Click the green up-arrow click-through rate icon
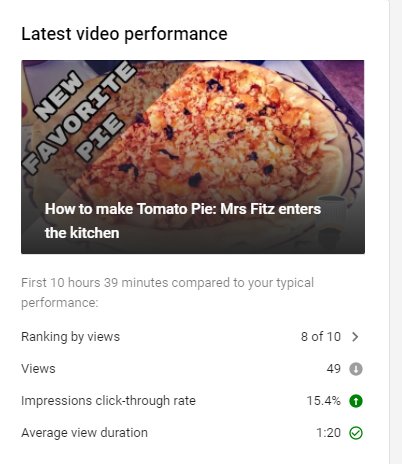 (356, 401)
